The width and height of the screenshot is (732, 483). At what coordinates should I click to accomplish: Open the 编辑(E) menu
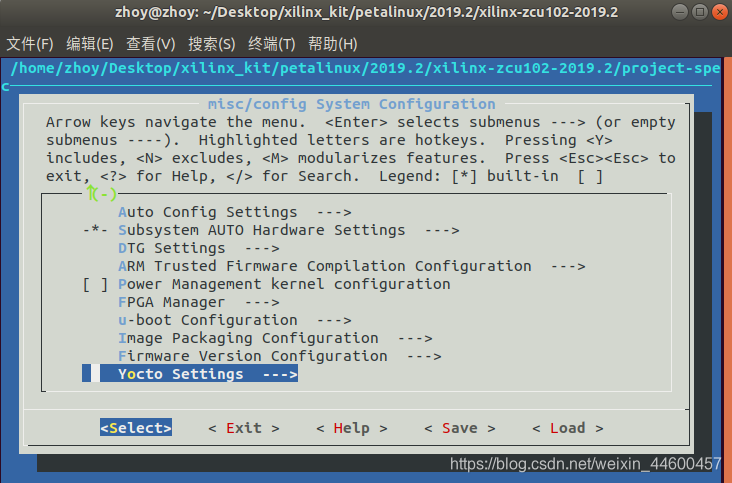click(x=90, y=44)
